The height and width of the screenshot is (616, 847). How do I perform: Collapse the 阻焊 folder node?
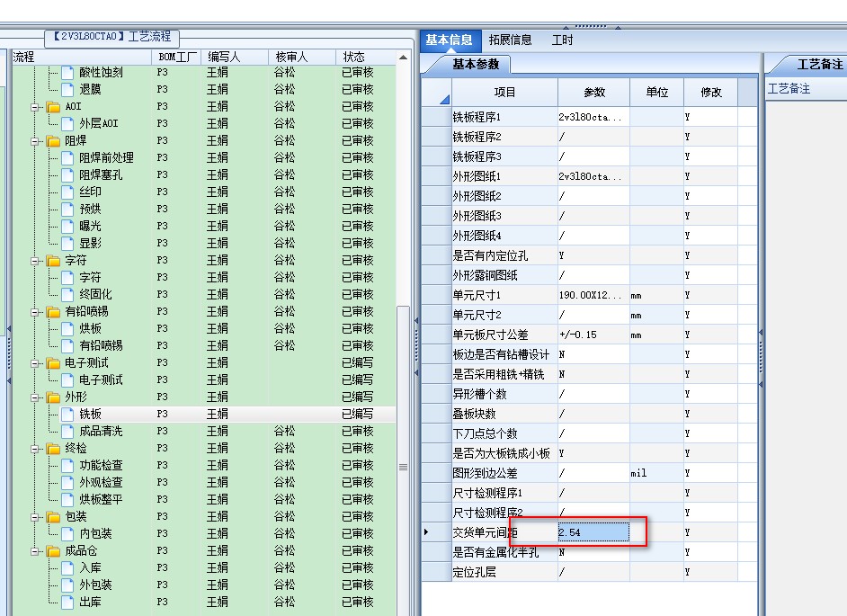click(x=35, y=141)
